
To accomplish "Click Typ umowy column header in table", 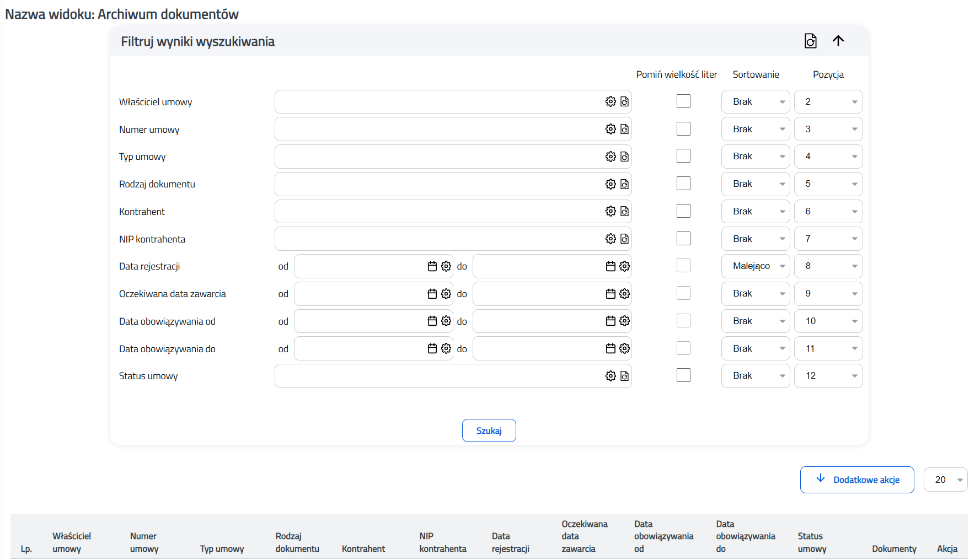I will point(222,549).
